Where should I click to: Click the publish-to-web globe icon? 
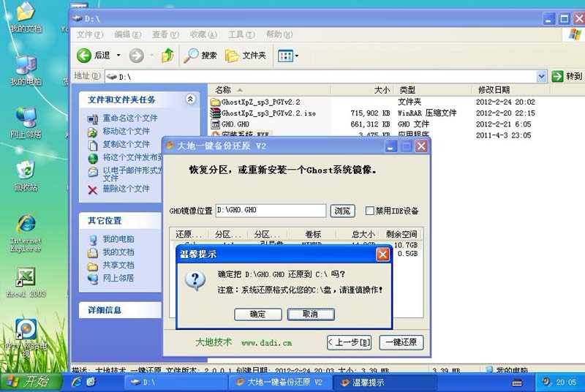(93, 158)
